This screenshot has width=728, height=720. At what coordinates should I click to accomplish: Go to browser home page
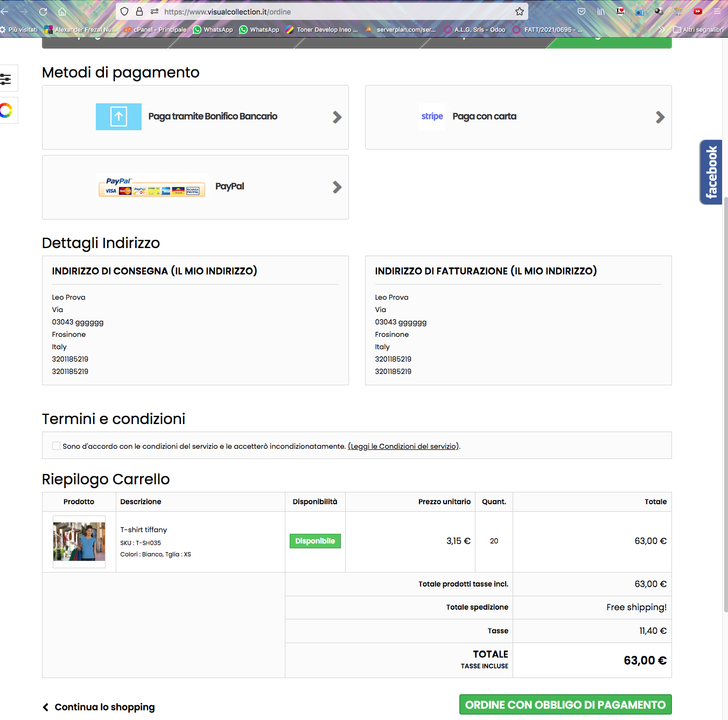pos(62,12)
